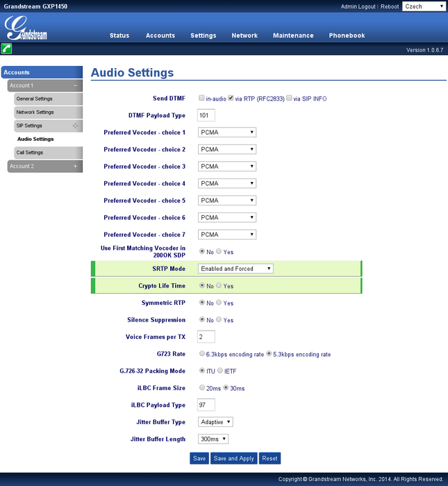This screenshot has width=448, height=486.
Task: Open the Accounts top menu
Action: (x=160, y=35)
